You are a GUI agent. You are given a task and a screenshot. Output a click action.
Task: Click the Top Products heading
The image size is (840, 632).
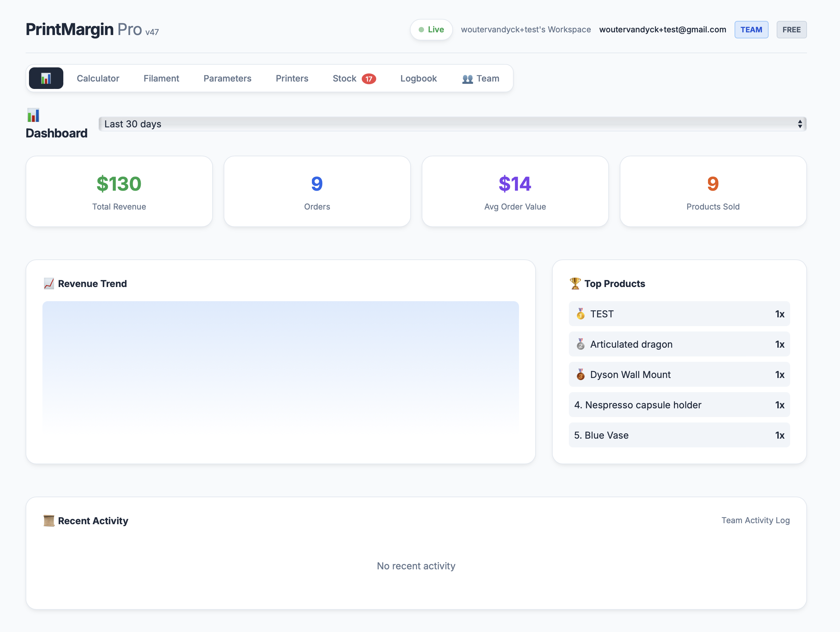(614, 284)
